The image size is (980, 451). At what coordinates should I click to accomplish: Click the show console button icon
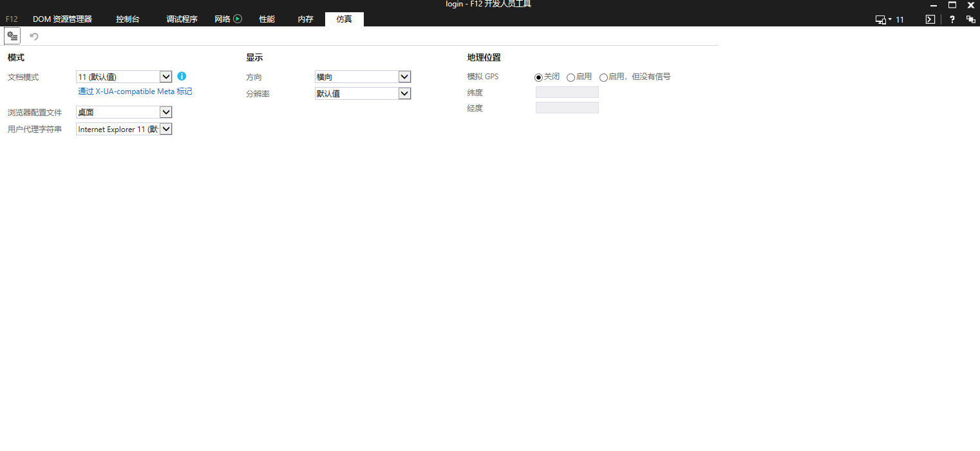click(x=930, y=19)
